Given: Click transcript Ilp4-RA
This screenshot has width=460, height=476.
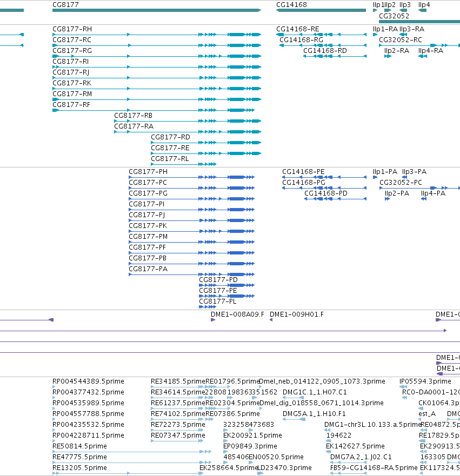Looking at the screenshot, I should click(431, 51).
